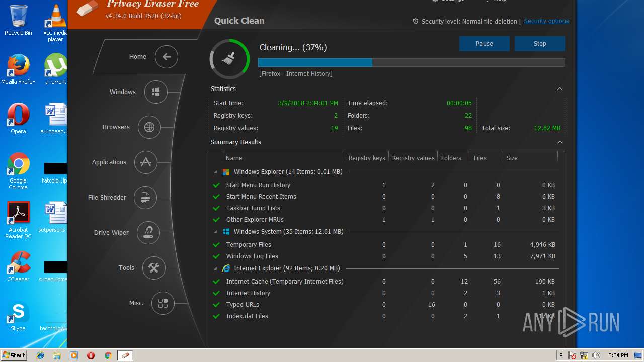Click the Internet History checkmark

pyautogui.click(x=216, y=293)
